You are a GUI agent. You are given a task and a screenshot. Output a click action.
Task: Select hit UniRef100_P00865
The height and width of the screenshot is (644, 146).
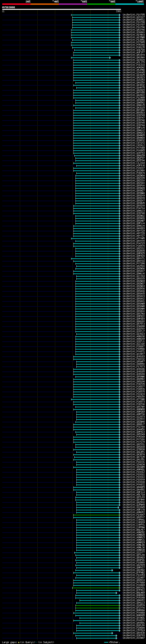tap(134, 151)
